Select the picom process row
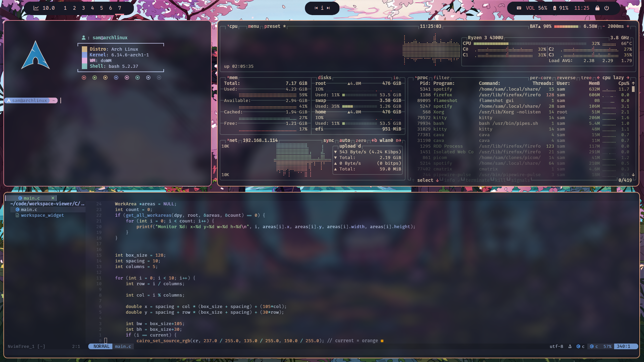The width and height of the screenshot is (644, 362). click(x=523, y=157)
